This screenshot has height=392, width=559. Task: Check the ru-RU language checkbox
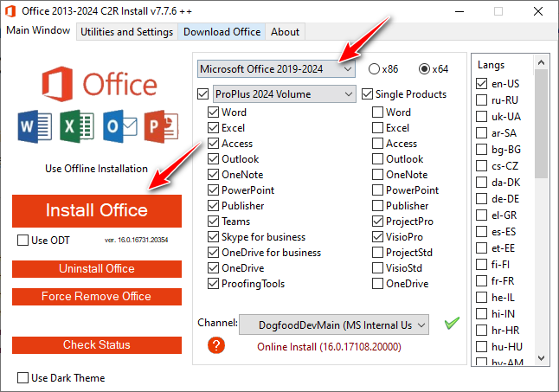point(481,100)
